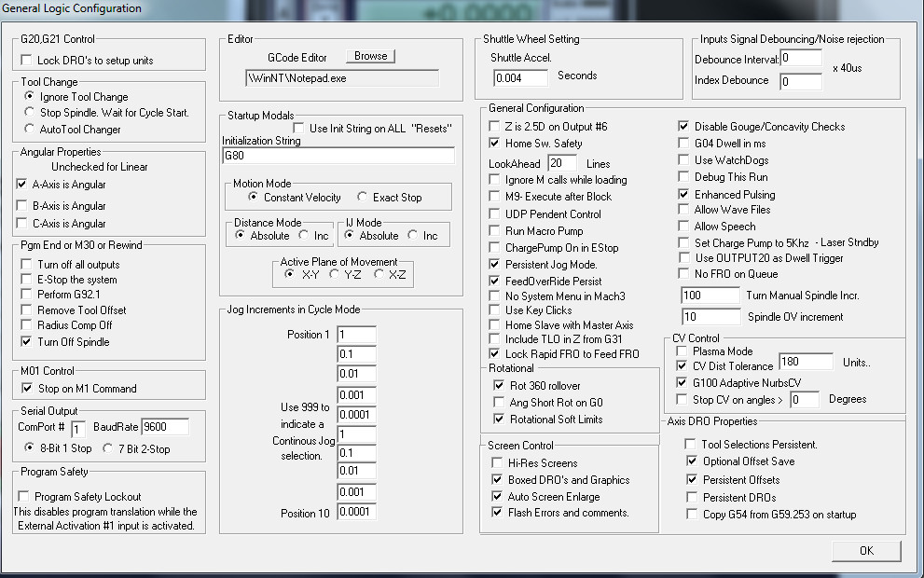This screenshot has height=578, width=924.
Task: Click the Initialization String field
Action: pos(338,156)
